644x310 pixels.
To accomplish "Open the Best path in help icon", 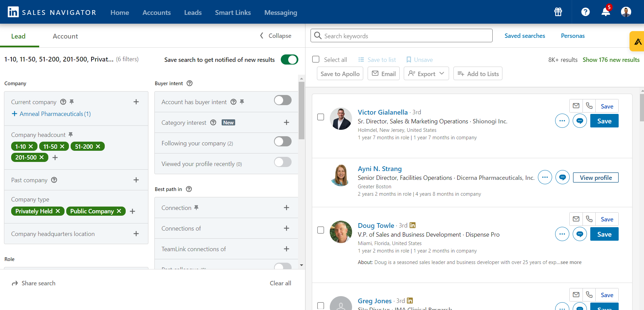I will [189, 189].
